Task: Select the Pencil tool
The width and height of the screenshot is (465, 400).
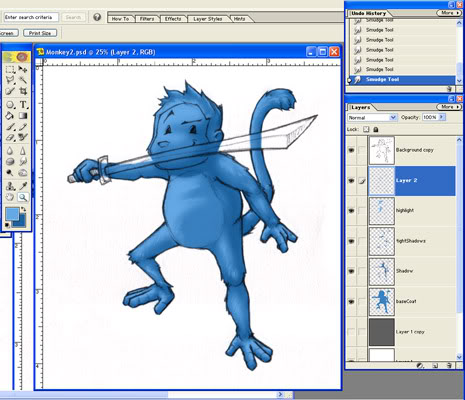Action: (x=23, y=127)
